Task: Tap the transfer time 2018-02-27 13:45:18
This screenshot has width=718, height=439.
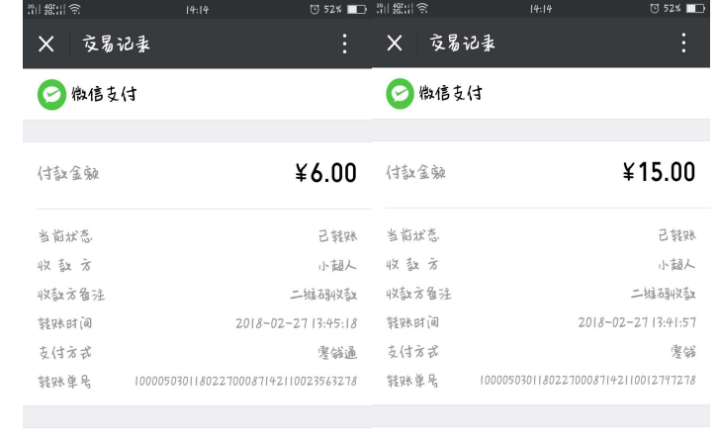Action: pos(295,323)
